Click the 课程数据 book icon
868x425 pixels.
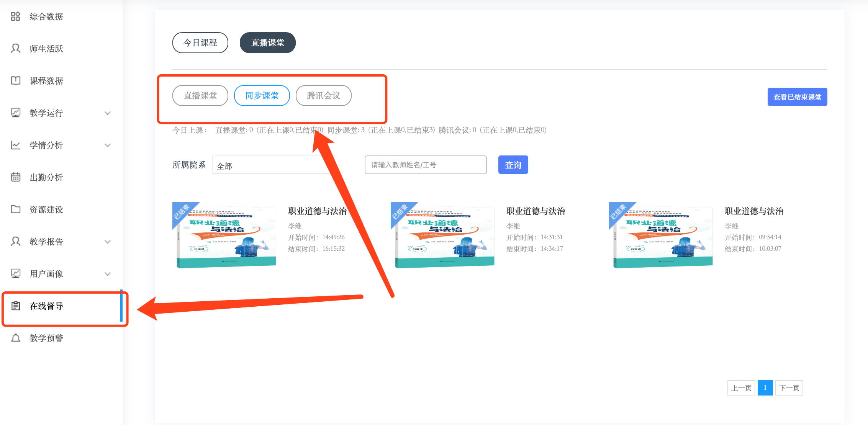click(x=15, y=81)
